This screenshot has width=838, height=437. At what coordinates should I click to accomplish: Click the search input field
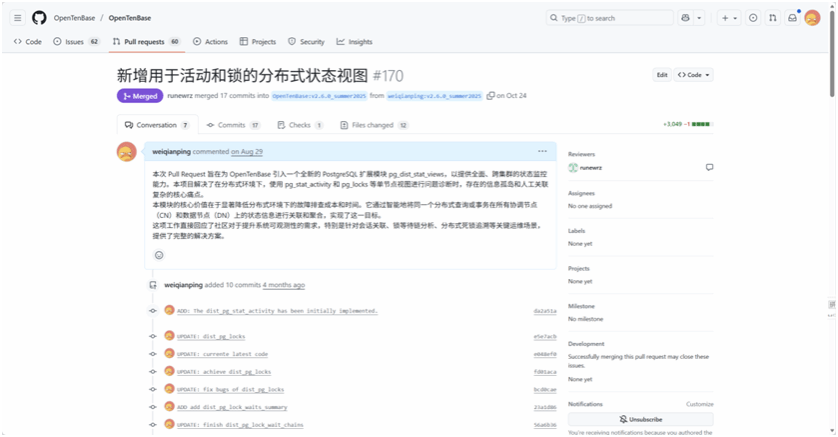click(x=610, y=18)
